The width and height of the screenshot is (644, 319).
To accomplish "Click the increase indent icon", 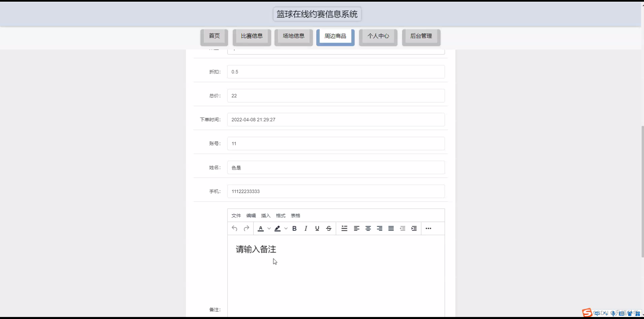I will point(414,228).
